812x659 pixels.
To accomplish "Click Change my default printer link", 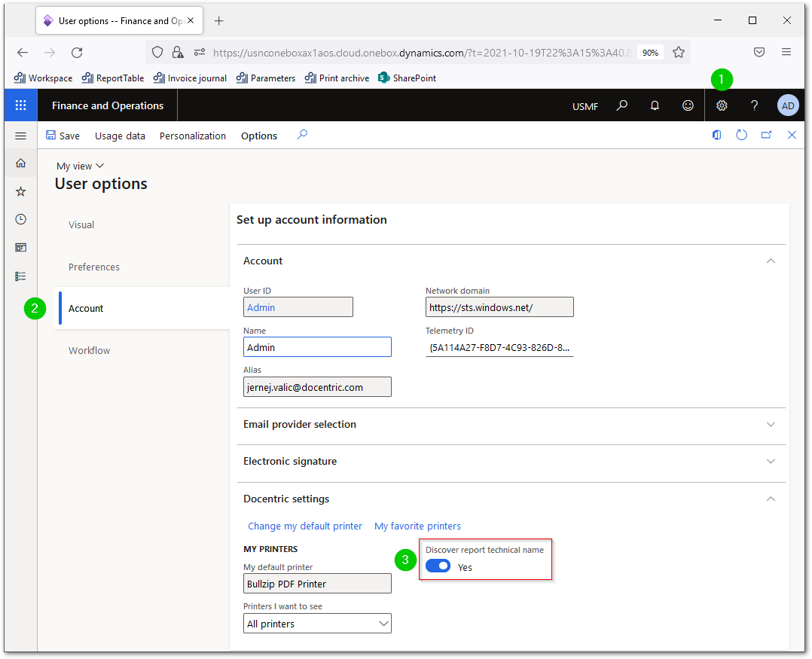I will (x=305, y=526).
